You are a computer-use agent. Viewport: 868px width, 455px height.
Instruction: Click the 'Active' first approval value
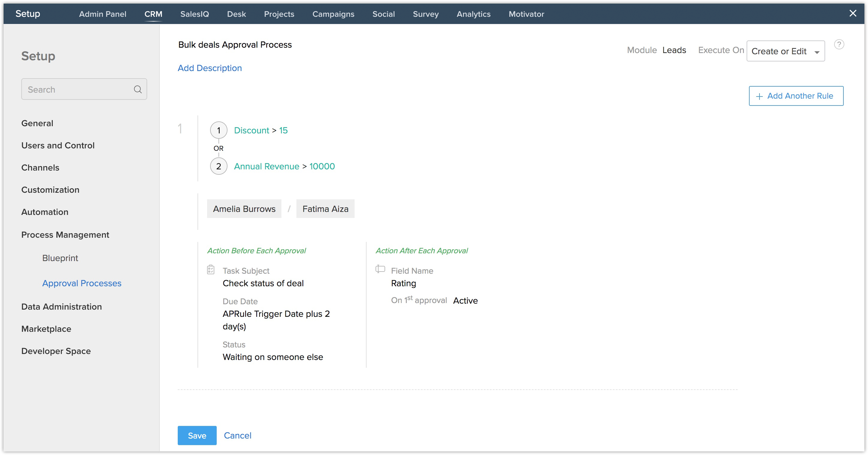click(465, 300)
